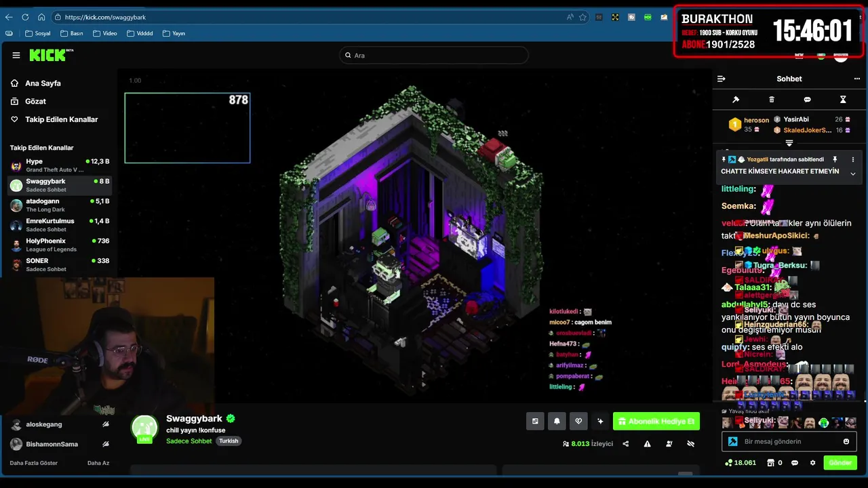The image size is (868, 488).
Task: Select the Hype channel in sidebar
Action: pos(60,165)
